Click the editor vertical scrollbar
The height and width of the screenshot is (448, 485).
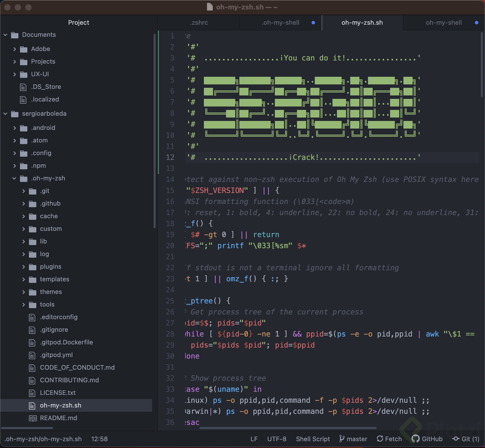point(482,65)
